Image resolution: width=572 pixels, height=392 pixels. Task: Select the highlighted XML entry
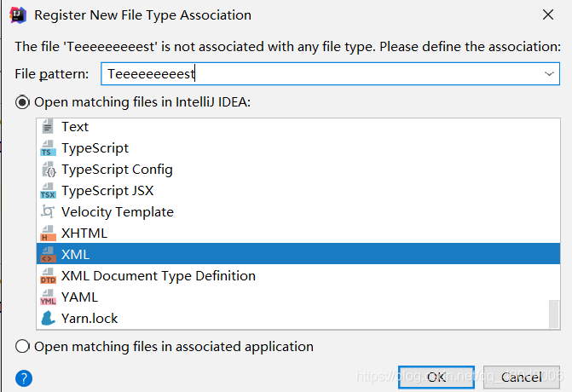point(298,254)
